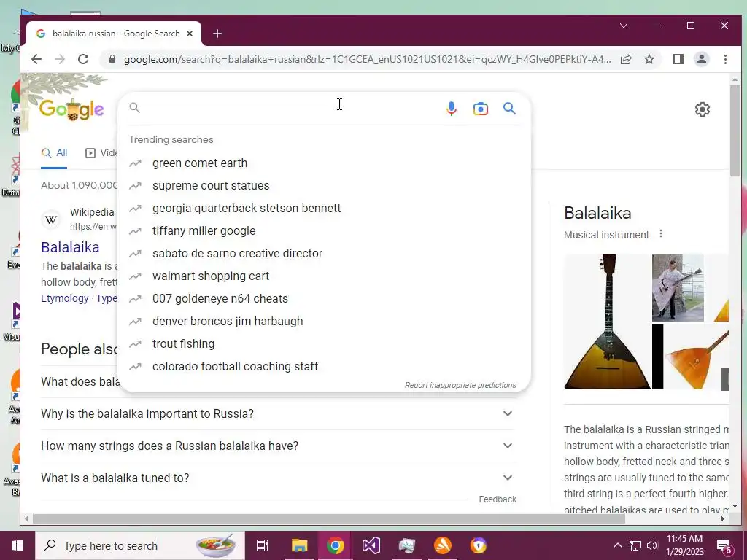Choose '007 goldeneye n64 cheats' suggestion
Screen dimensions: 747x560
coord(324,298)
